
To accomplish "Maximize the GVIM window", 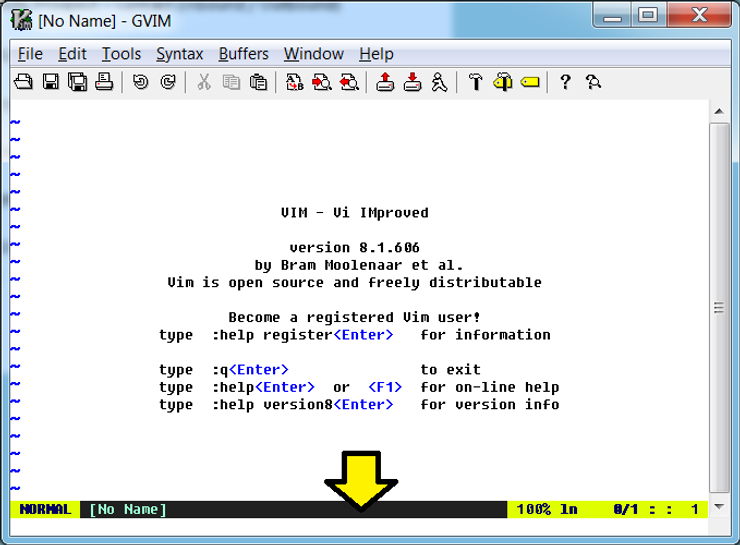I will coord(648,16).
